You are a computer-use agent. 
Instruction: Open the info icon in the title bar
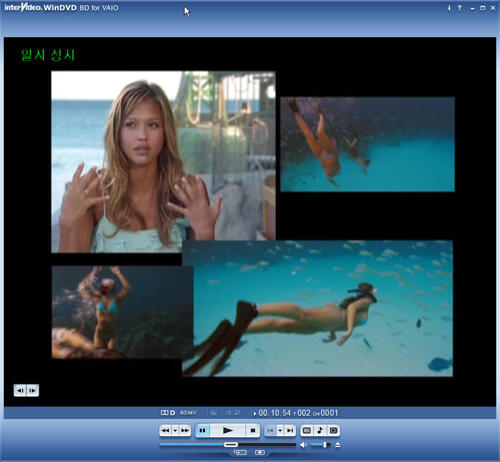pos(449,8)
